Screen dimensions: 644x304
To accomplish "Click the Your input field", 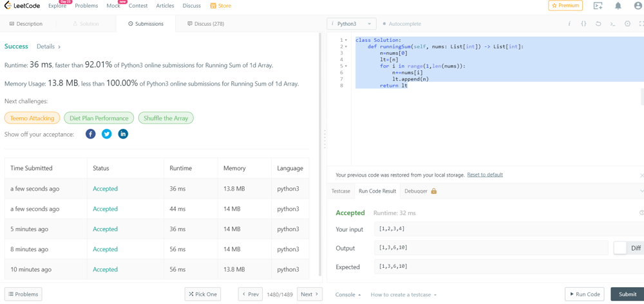I will pyautogui.click(x=489, y=229).
